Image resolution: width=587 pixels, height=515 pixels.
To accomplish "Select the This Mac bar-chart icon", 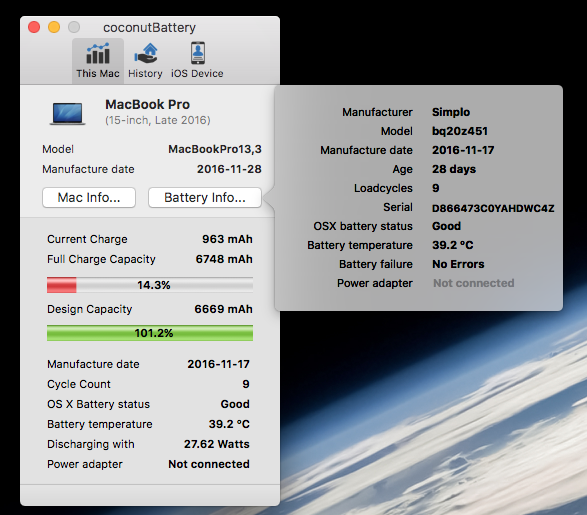I will (x=98, y=54).
